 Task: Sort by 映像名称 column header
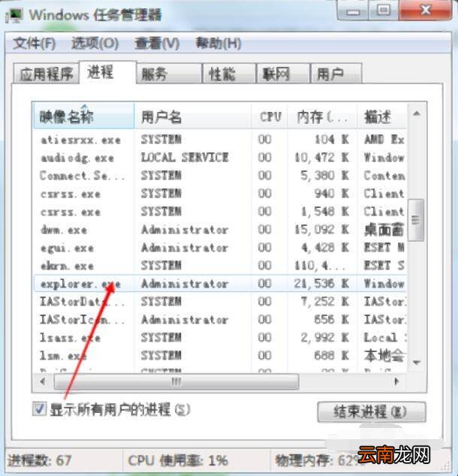[83, 116]
